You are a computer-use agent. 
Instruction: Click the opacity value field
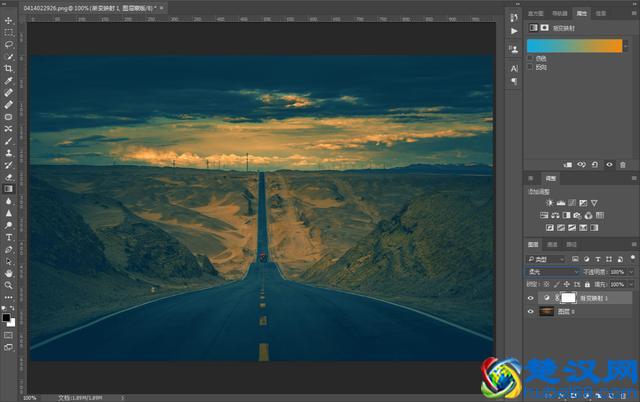[616, 271]
